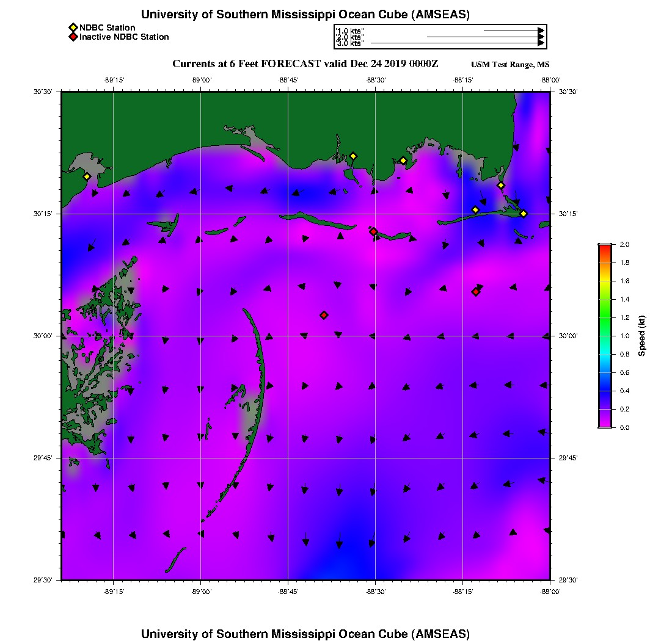Click the red top of the speed colorbar

[x=604, y=246]
